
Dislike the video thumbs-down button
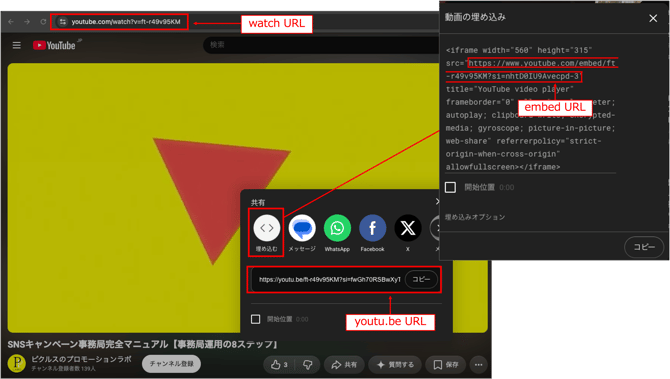tap(308, 364)
